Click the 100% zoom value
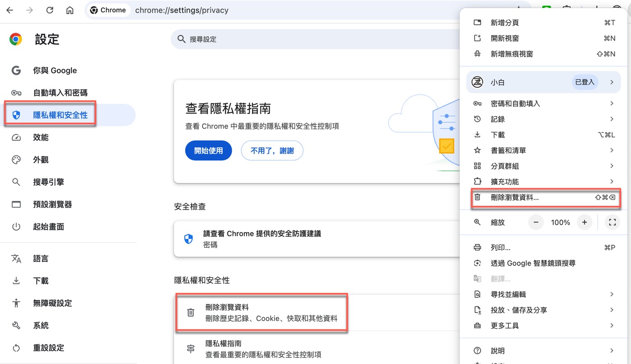The image size is (631, 364). pyautogui.click(x=560, y=222)
